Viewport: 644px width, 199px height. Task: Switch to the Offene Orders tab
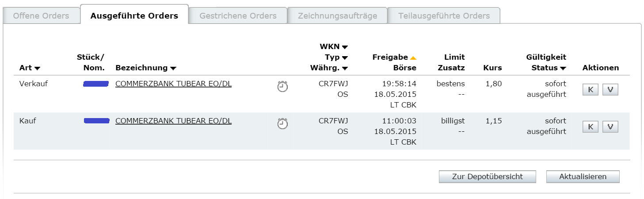coord(41,16)
